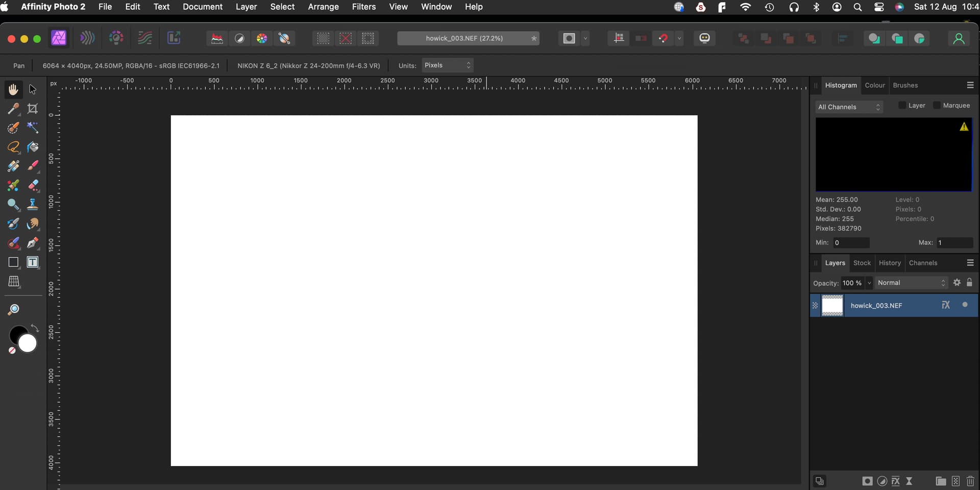Open the All Channels dropdown
This screenshot has width=980, height=490.
(x=849, y=107)
